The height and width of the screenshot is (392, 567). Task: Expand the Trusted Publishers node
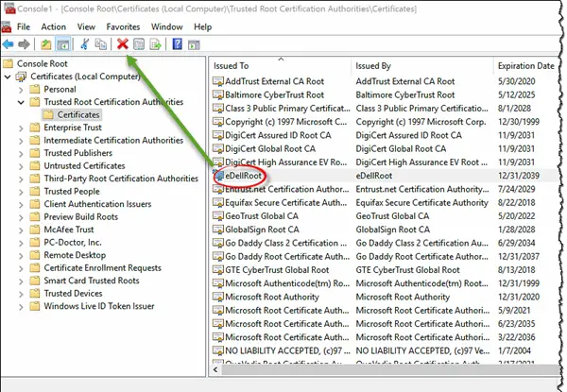(21, 154)
